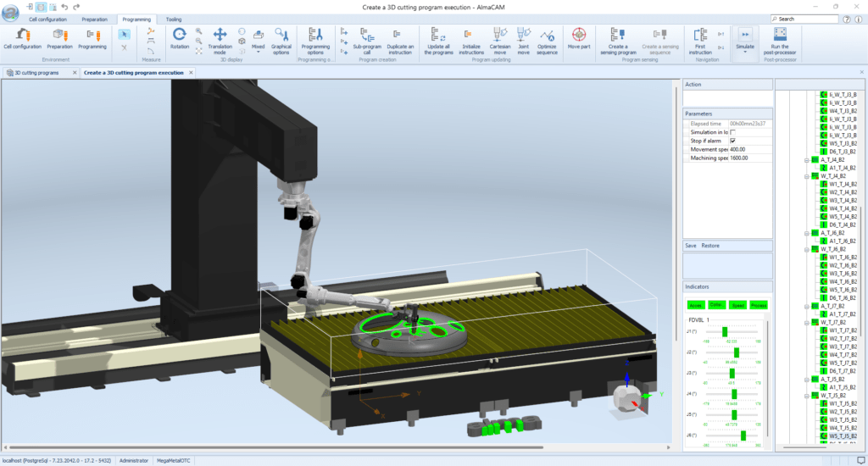868x466 pixels.
Task: Click the green Speed indicator button
Action: pyautogui.click(x=738, y=305)
